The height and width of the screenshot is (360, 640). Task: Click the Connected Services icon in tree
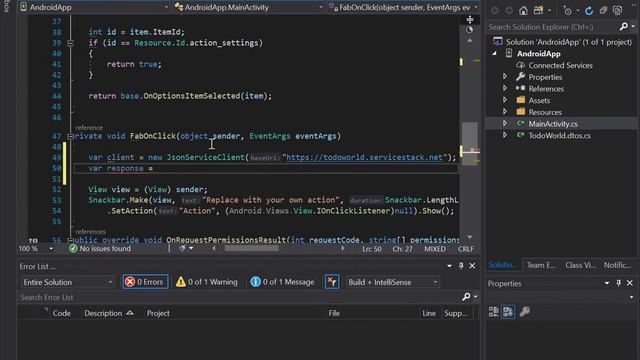pyautogui.click(x=520, y=65)
